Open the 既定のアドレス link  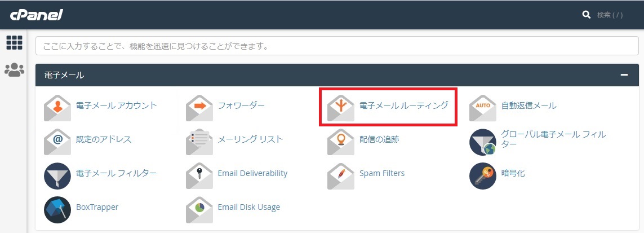point(104,139)
